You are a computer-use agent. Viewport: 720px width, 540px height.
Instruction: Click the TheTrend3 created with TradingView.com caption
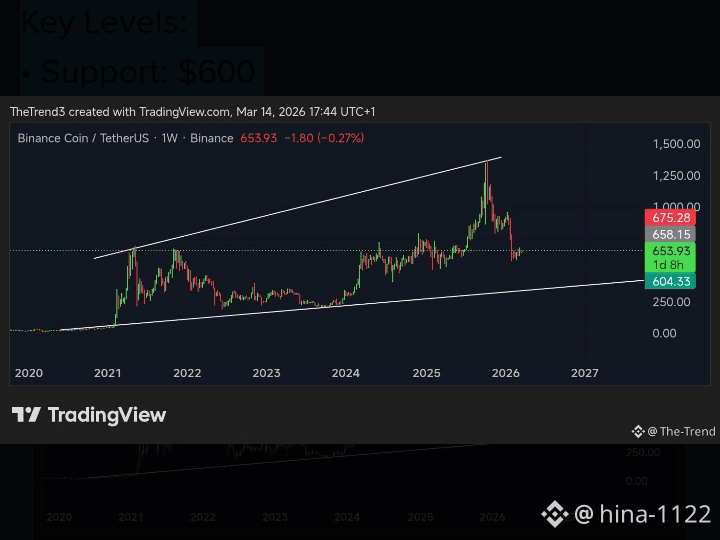[192, 112]
